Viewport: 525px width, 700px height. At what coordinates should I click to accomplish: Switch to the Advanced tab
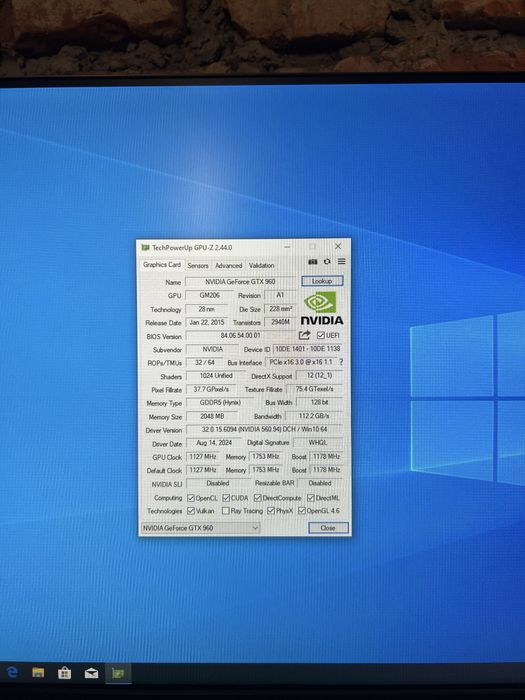coord(229,266)
